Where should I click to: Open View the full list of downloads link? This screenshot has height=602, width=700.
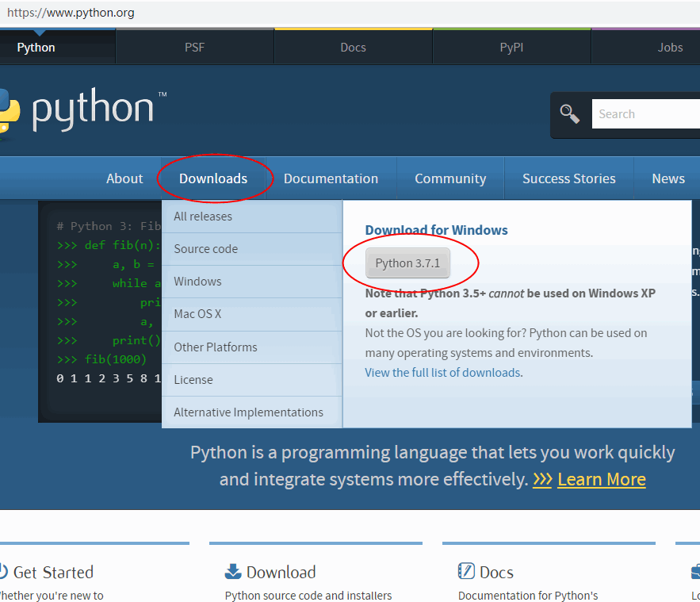coord(443,373)
